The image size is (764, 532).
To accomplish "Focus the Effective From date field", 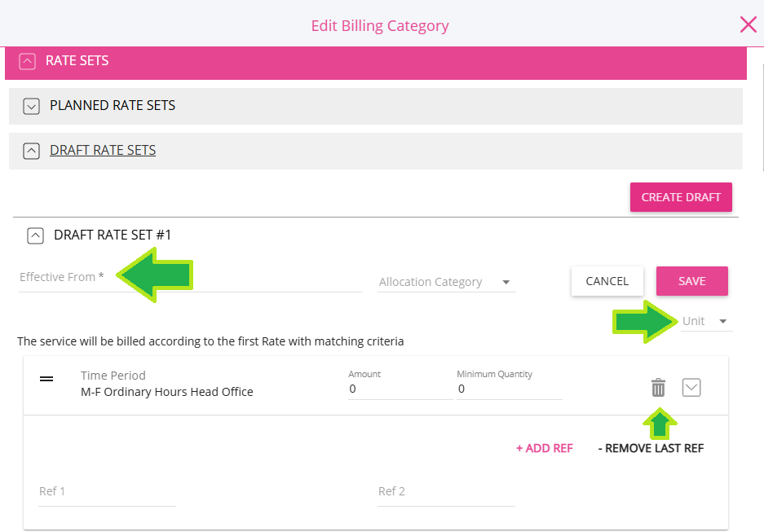I will 190,279.
